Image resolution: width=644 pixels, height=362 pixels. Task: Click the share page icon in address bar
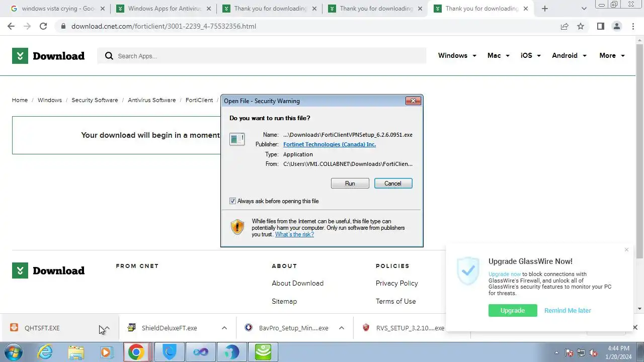(x=565, y=26)
